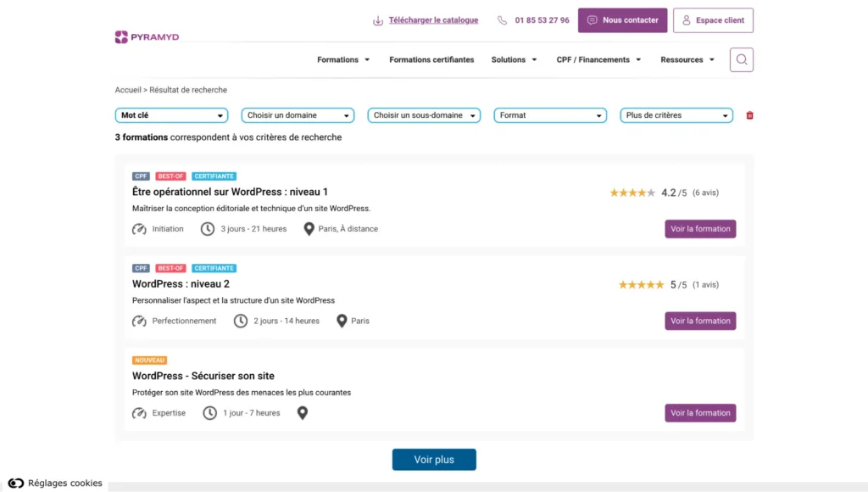Screen dimensions: 868x492
Task: Click the Perfectionnement level gauge icon
Action: [139, 321]
